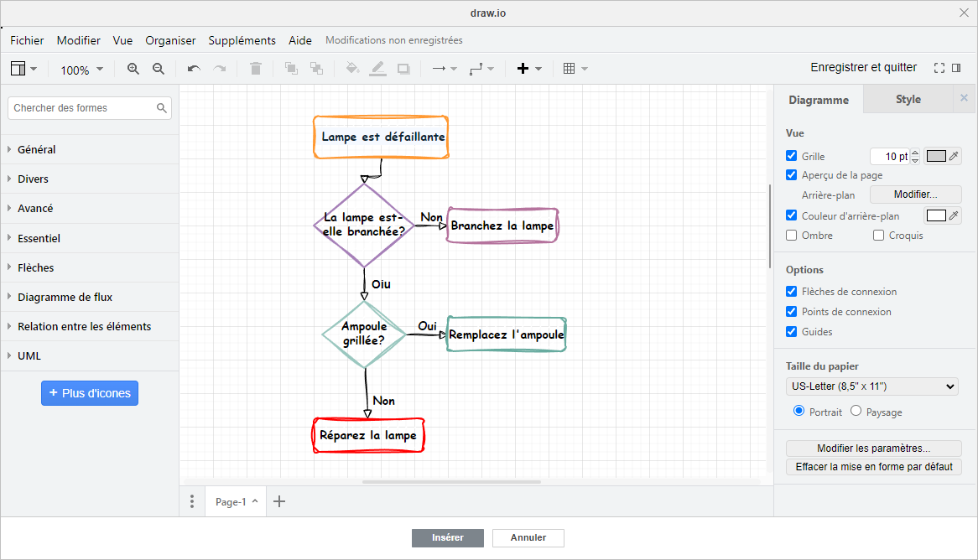978x560 pixels.
Task: Select the Zoom In magnifier tool
Action: 133,69
